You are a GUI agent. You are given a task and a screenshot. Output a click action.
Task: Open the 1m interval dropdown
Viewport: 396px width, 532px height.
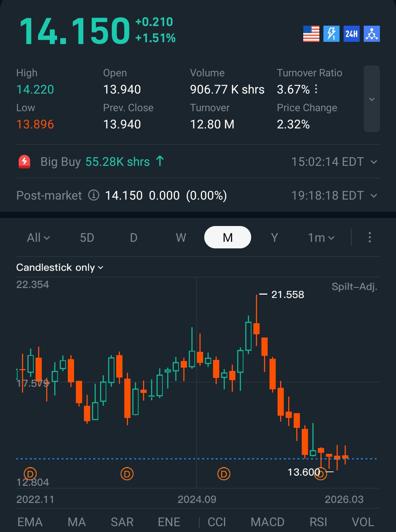coord(321,238)
